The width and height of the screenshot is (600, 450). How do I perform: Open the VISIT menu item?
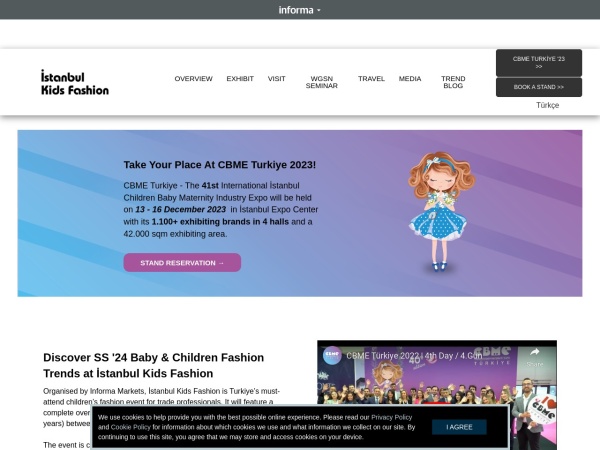click(x=276, y=79)
